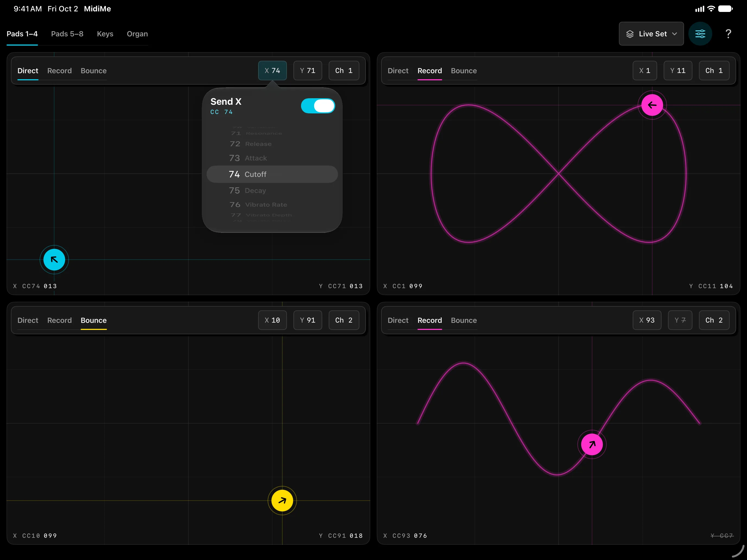Tap the yellow bouncing puck
Screen dimensions: 747x560
click(282, 501)
